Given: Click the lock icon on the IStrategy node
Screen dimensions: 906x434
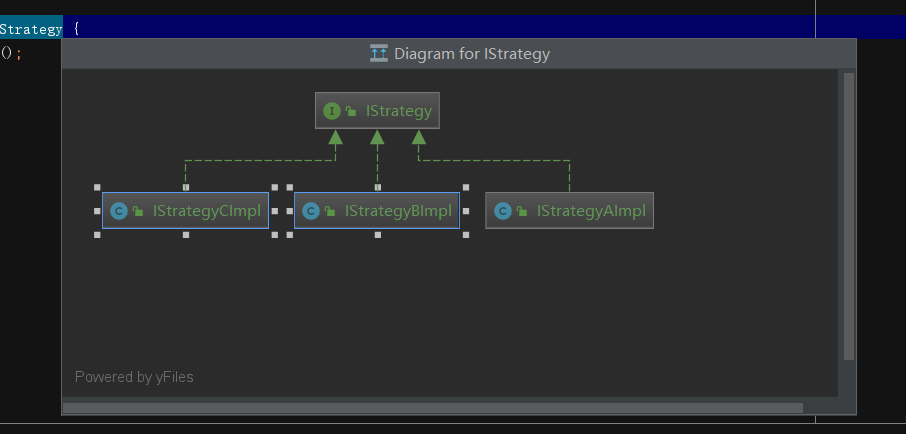Looking at the screenshot, I should pos(351,112).
